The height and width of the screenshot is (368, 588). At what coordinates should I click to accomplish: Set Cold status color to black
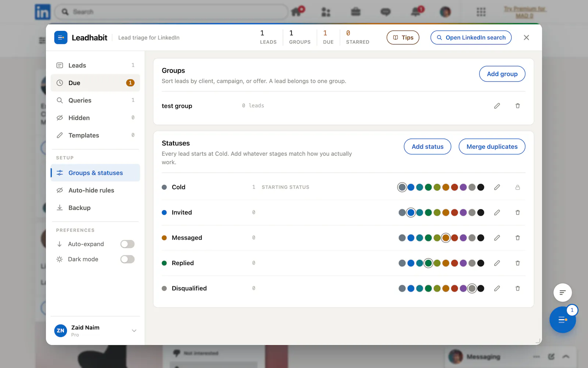pyautogui.click(x=481, y=187)
